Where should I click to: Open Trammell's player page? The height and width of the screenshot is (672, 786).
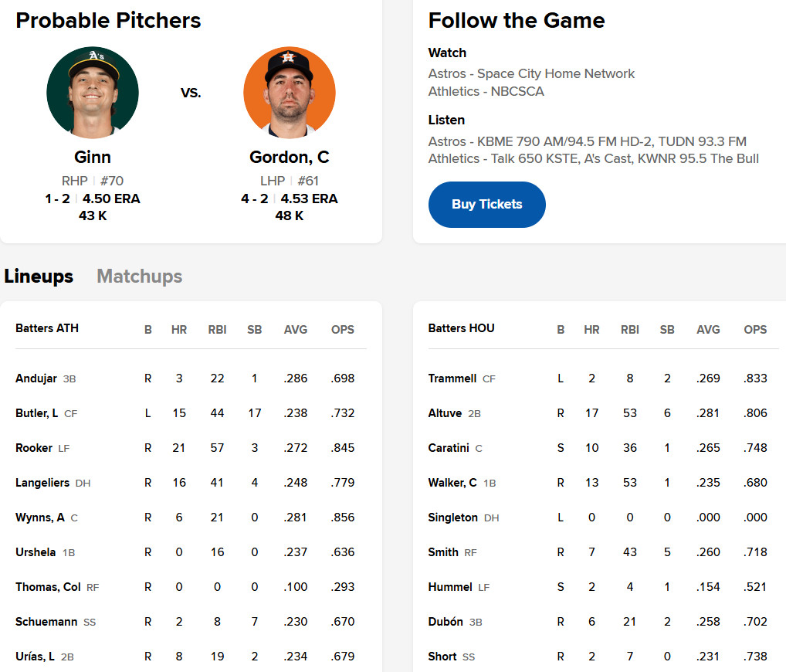(452, 378)
